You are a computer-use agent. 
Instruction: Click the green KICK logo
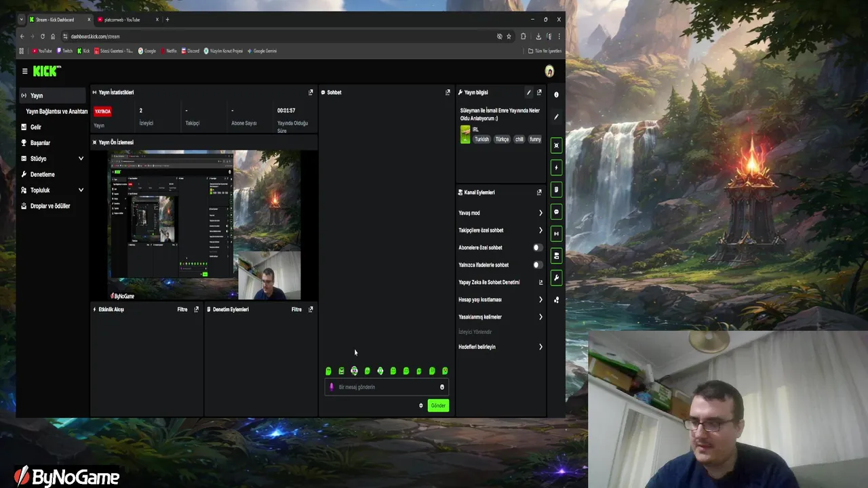point(46,71)
